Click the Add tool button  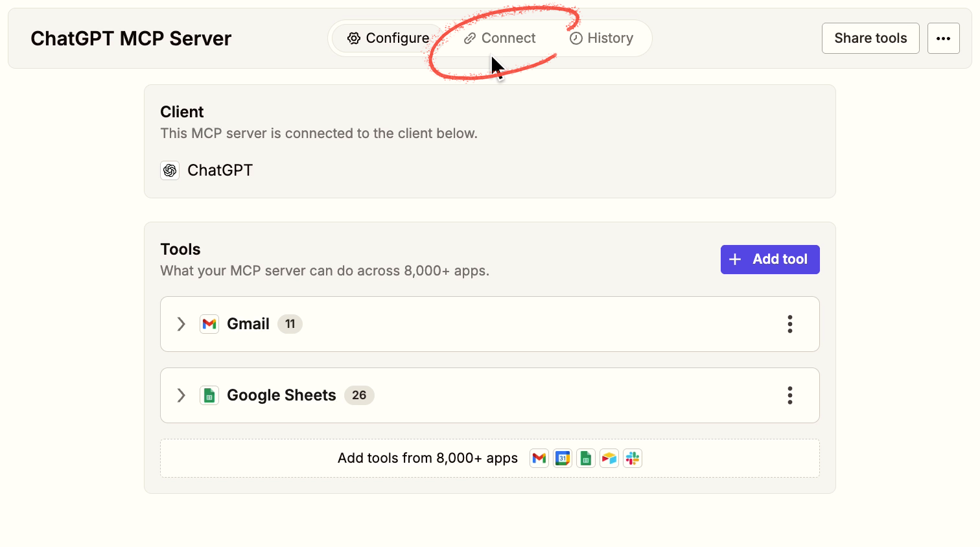click(x=770, y=259)
